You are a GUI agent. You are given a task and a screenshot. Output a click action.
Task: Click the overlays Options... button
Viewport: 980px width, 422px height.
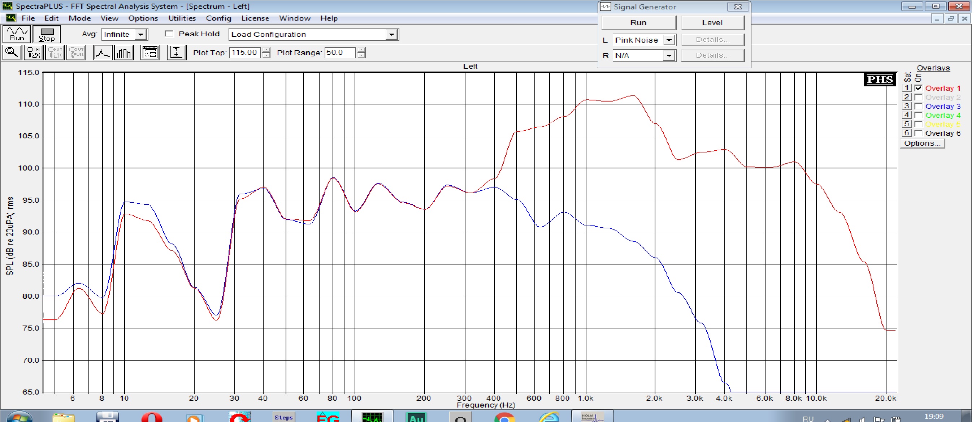pyautogui.click(x=922, y=143)
